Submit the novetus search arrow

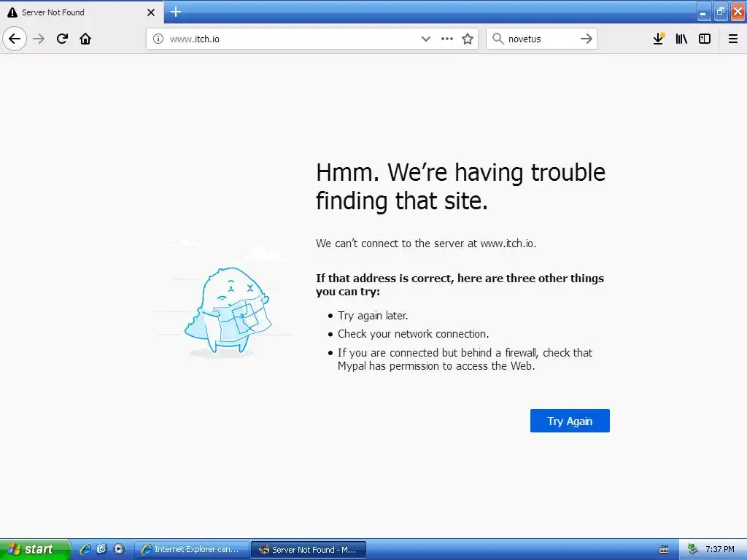587,39
